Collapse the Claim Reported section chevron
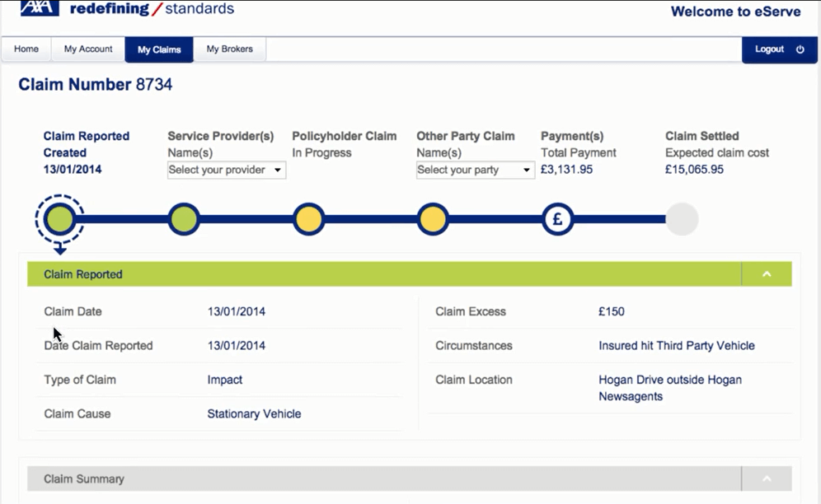Screen dimensions: 821x504 (x=768, y=273)
